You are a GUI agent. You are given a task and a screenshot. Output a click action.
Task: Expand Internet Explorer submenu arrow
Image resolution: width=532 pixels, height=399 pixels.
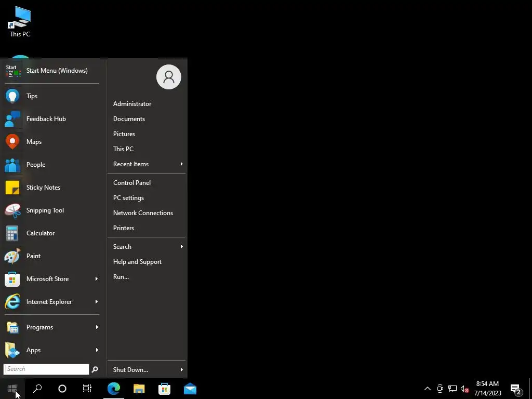tap(97, 302)
